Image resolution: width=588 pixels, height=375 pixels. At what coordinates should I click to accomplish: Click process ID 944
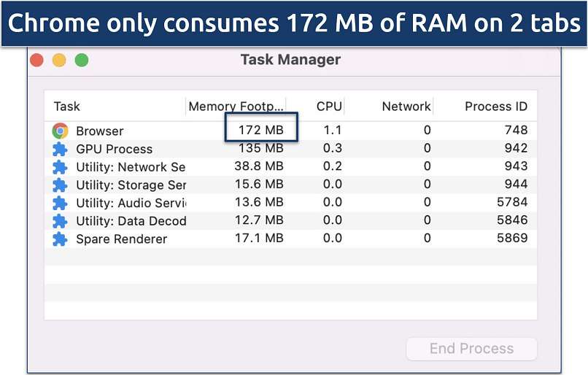click(516, 184)
